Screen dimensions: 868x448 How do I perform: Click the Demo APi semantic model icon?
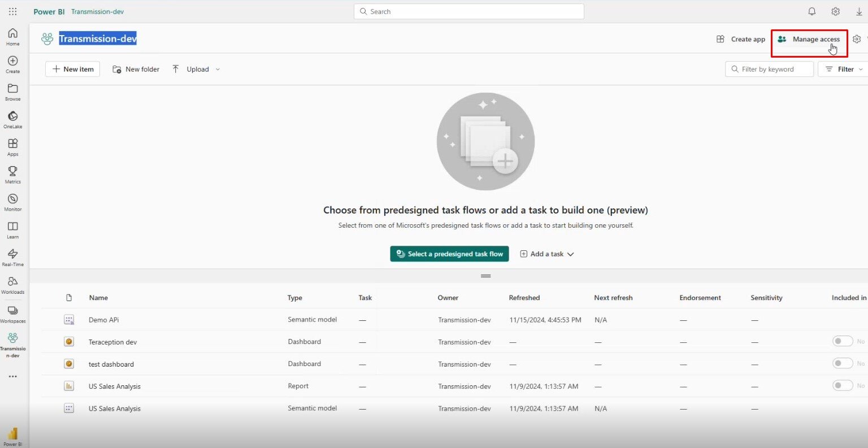point(69,320)
